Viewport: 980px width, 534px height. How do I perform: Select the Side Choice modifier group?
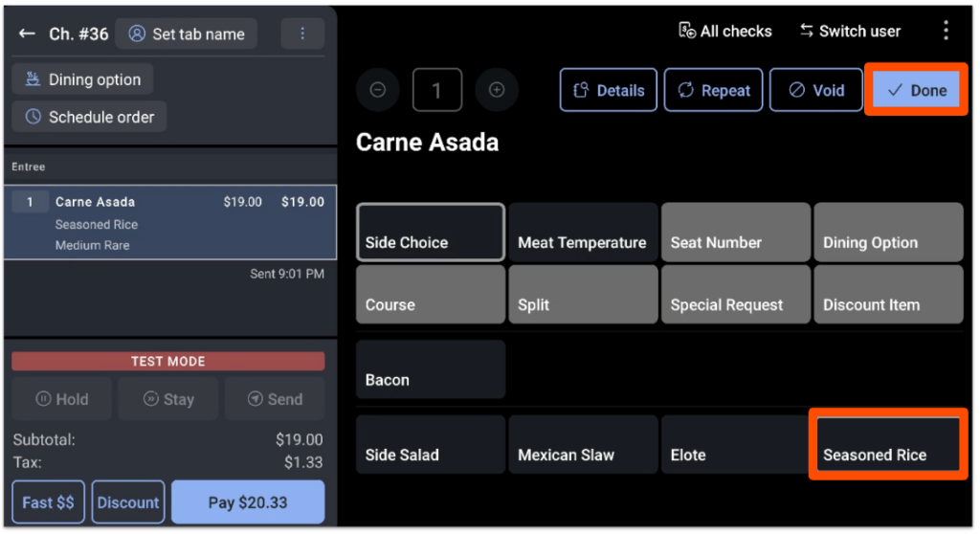431,232
